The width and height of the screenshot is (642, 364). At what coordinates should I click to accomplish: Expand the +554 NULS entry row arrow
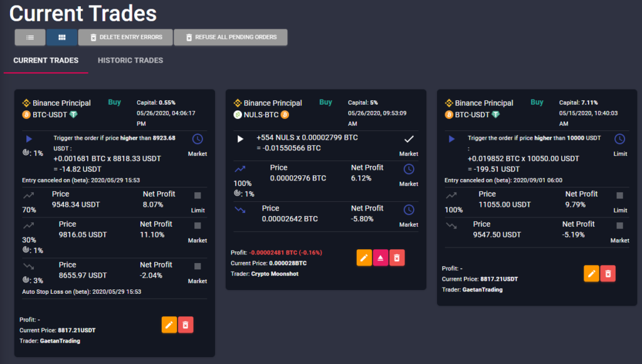point(239,138)
